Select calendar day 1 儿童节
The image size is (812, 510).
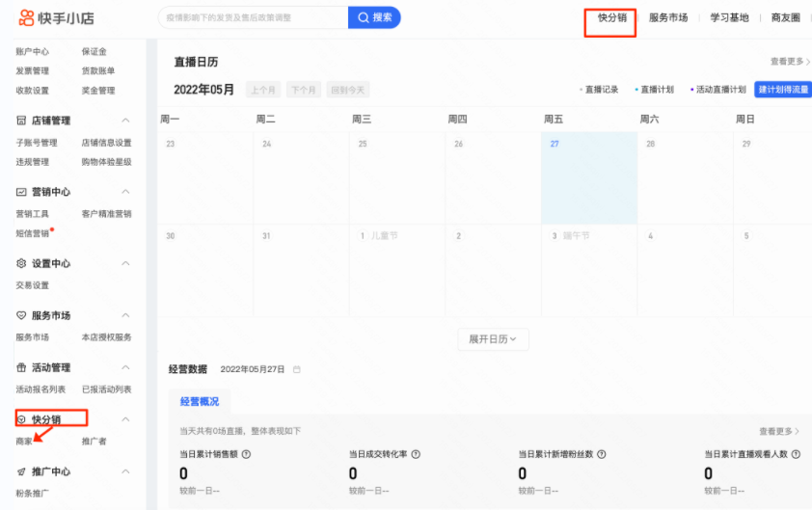coord(397,270)
